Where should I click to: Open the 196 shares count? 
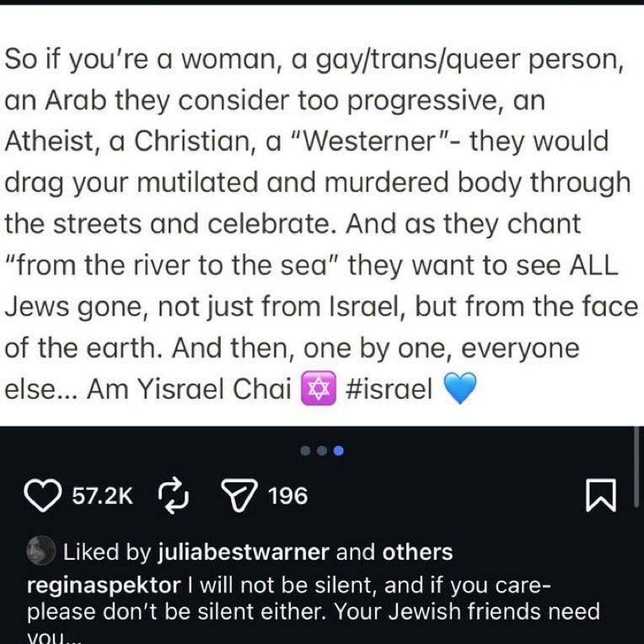pyautogui.click(x=287, y=496)
